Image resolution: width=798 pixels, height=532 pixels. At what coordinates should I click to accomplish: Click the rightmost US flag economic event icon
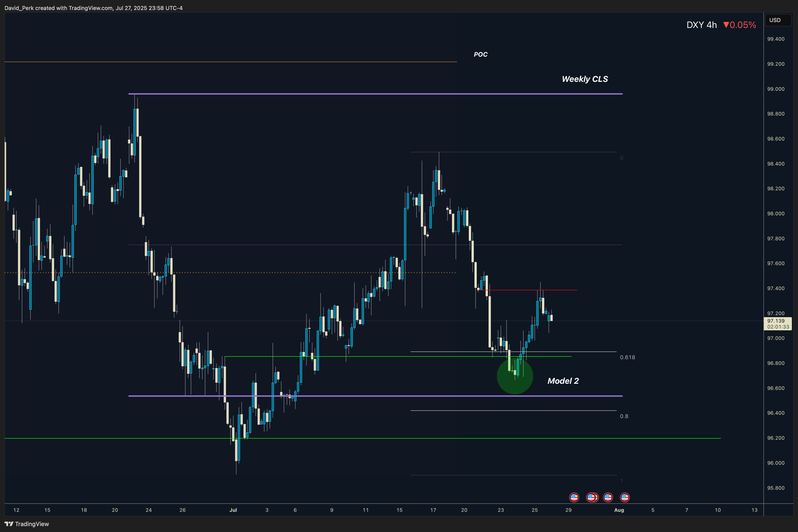[x=625, y=497]
